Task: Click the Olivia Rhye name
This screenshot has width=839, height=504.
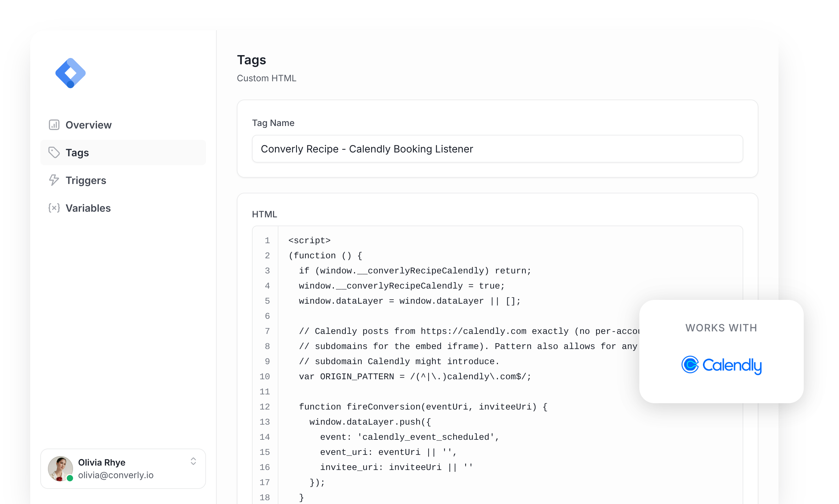Action: (x=101, y=462)
